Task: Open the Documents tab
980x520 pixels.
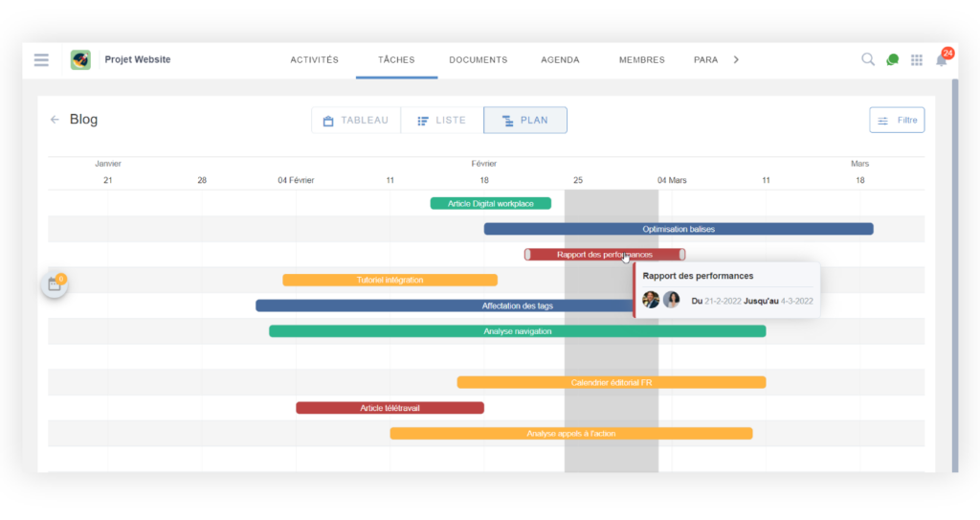Action: click(x=479, y=60)
